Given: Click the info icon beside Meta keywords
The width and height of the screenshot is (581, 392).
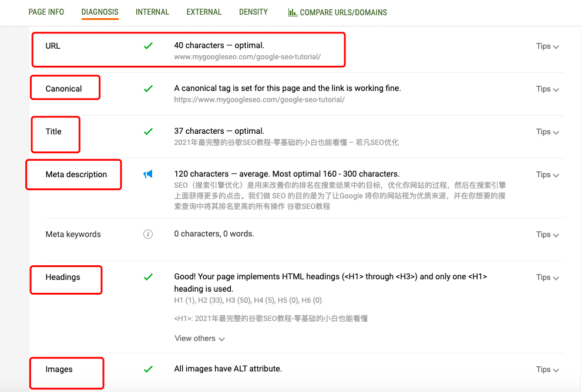Looking at the screenshot, I should (149, 234).
